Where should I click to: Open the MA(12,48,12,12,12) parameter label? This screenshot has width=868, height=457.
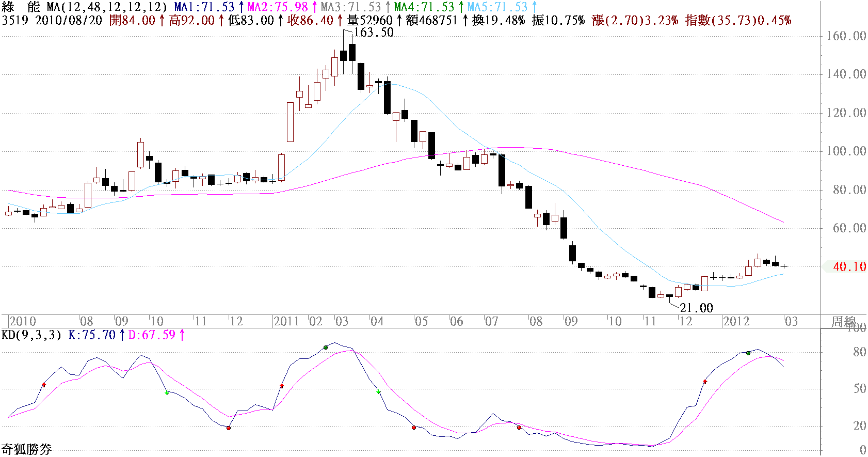pos(106,7)
